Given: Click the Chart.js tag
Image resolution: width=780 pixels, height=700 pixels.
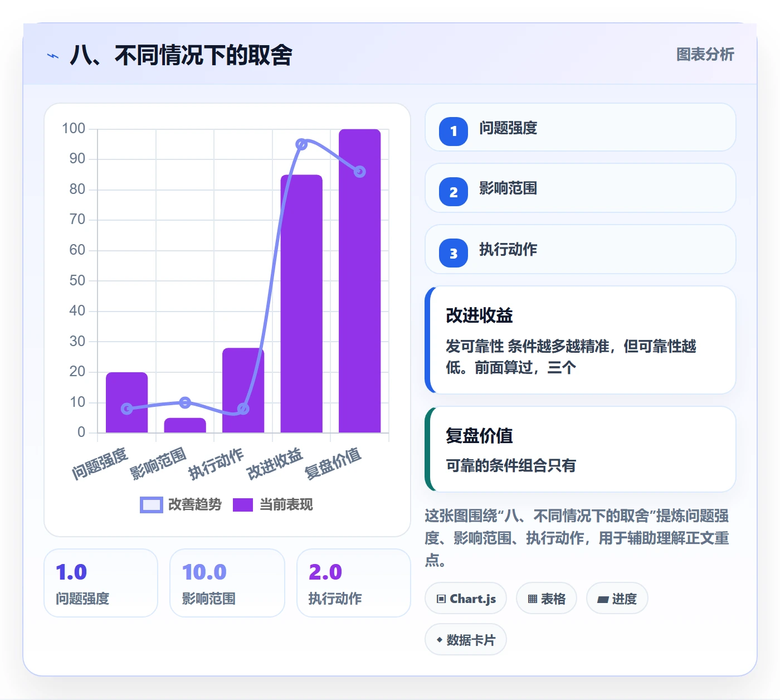Looking at the screenshot, I should click(466, 599).
